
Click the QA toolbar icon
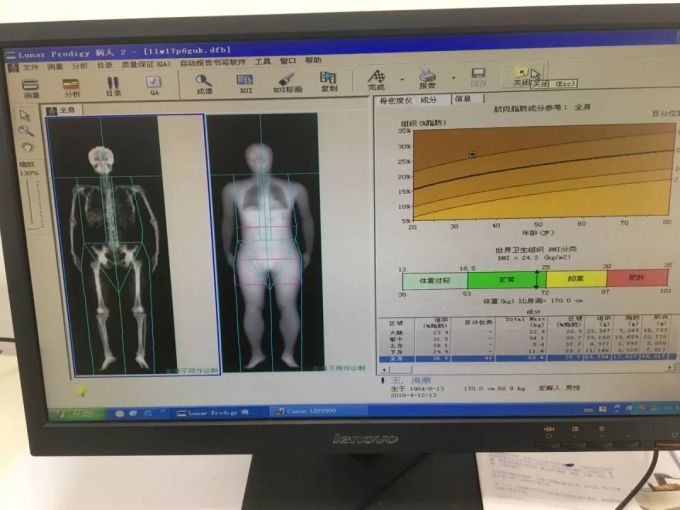(154, 85)
